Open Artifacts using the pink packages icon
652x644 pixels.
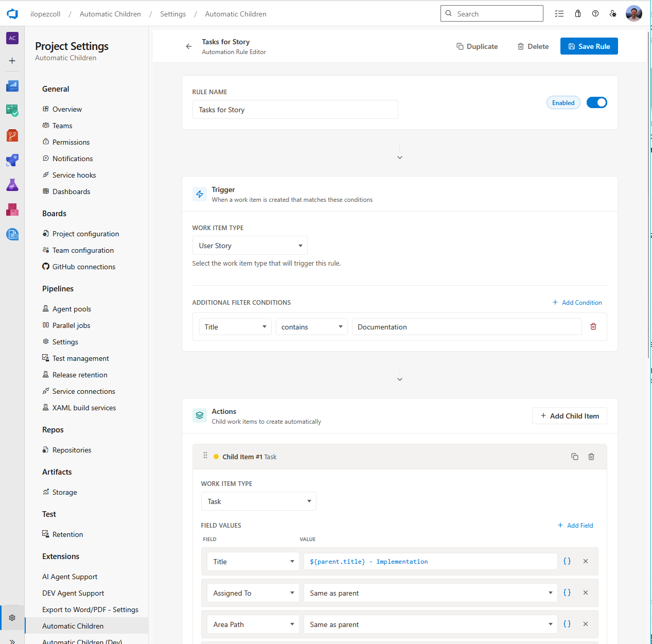pyautogui.click(x=12, y=210)
